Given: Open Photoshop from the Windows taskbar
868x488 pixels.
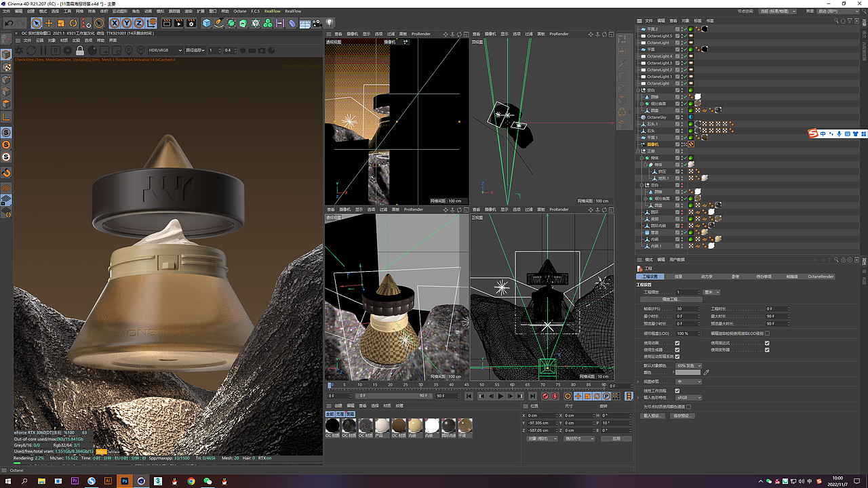Looking at the screenshot, I should (125, 481).
